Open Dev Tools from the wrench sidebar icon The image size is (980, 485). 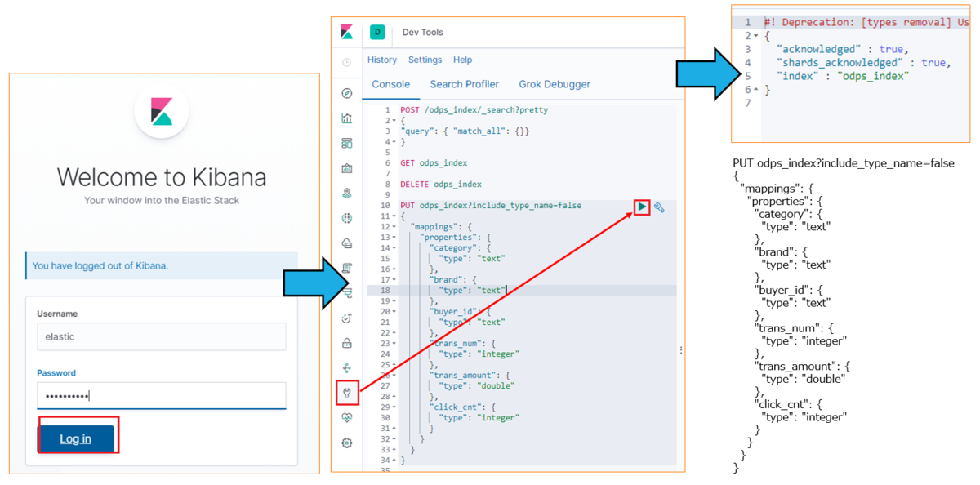pyautogui.click(x=347, y=393)
